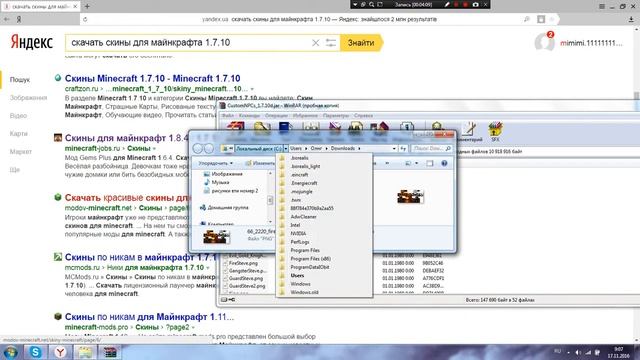Viewport: 640px width, 360px height.
Task: Open WinRAR Справка menu
Action: pos(363,116)
